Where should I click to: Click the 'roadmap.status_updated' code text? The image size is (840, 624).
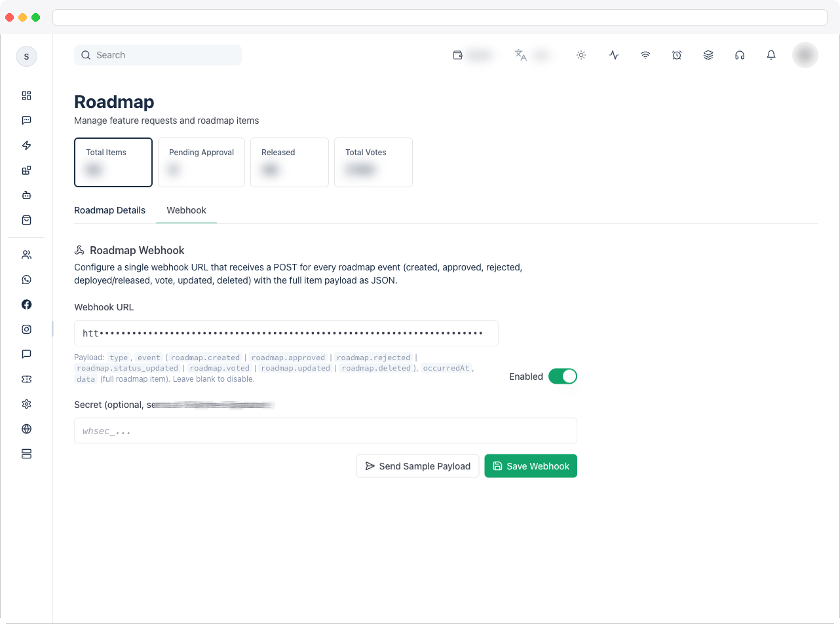(127, 368)
